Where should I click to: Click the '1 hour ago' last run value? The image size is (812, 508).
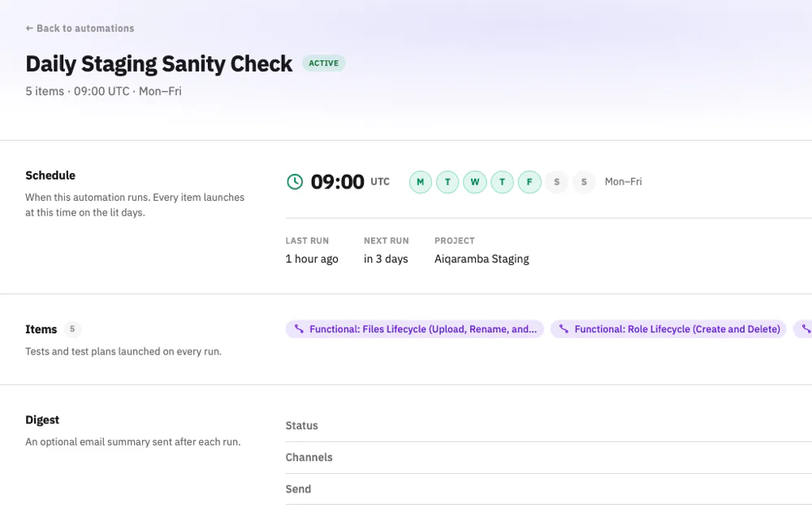tap(312, 258)
